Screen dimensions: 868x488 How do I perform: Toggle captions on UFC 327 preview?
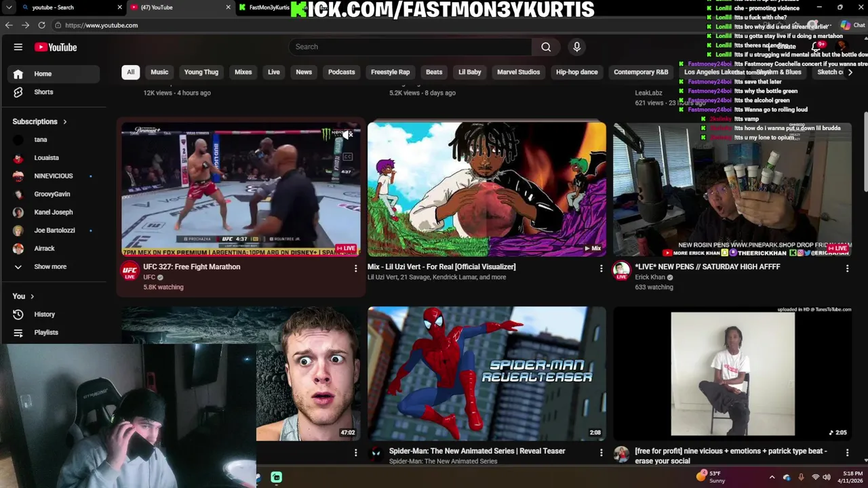pyautogui.click(x=347, y=157)
